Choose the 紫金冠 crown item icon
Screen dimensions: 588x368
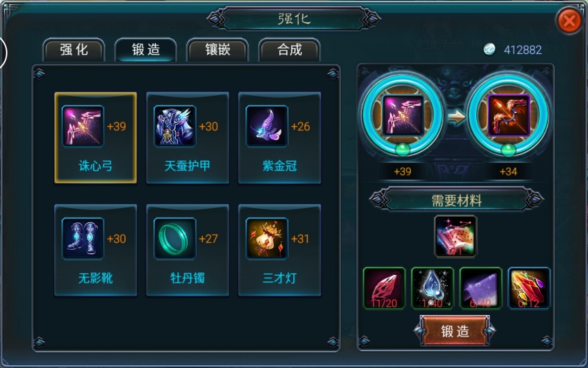(x=267, y=126)
